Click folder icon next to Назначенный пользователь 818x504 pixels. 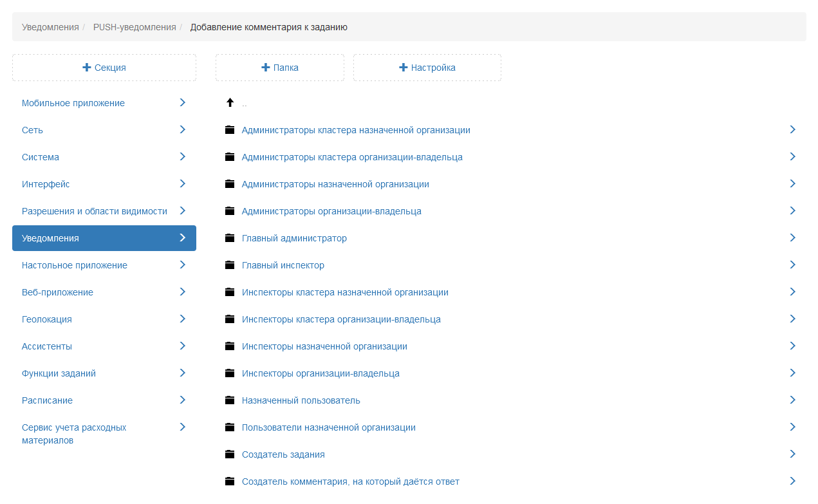[x=230, y=400]
